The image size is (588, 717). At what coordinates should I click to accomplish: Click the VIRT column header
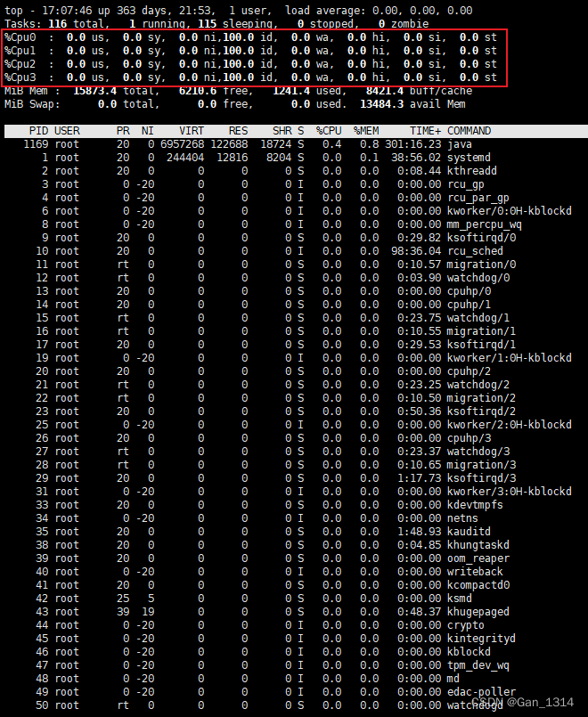coord(192,131)
